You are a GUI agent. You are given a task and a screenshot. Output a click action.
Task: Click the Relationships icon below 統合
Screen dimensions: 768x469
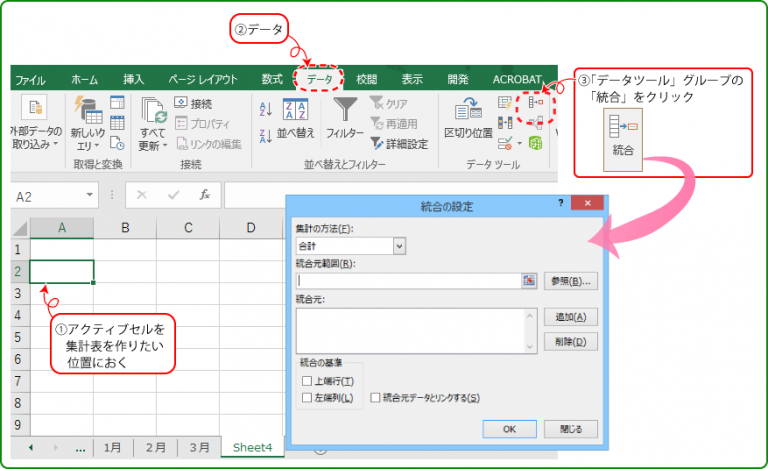click(536, 122)
